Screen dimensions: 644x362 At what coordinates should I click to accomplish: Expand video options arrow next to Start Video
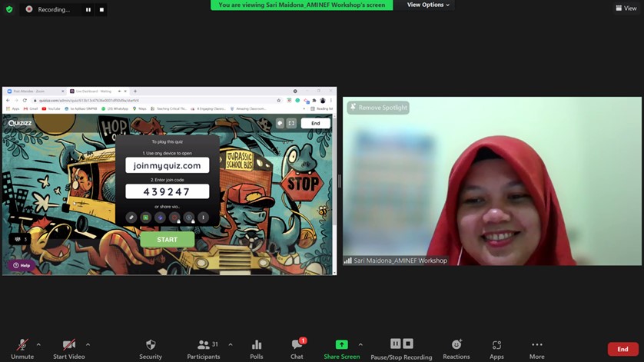[x=88, y=344]
